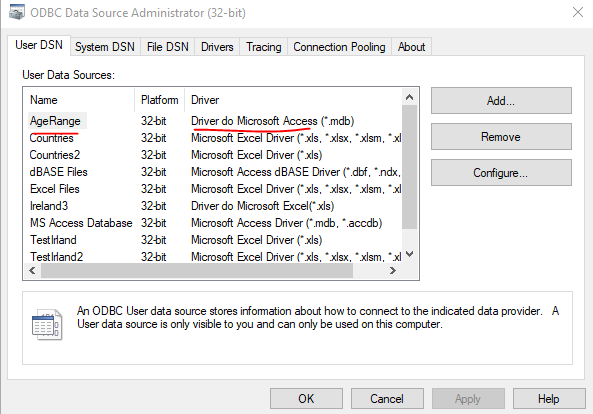The width and height of the screenshot is (593, 414).
Task: Open the Tracing tab
Action: 264,47
